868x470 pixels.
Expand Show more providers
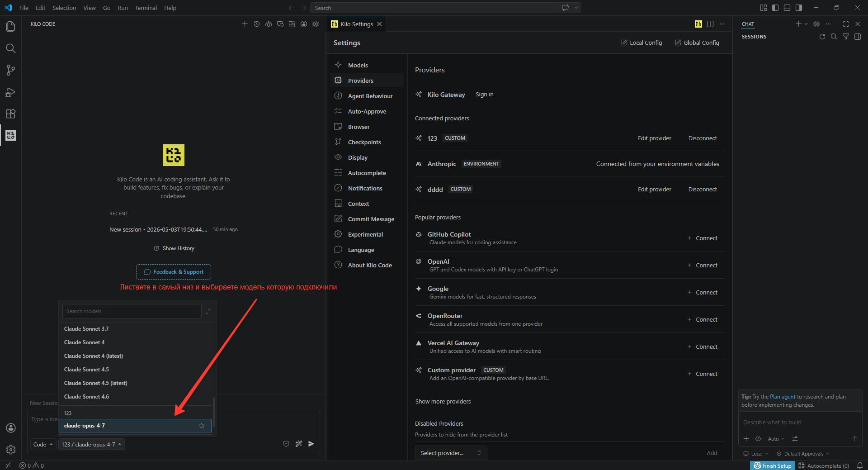pos(443,401)
